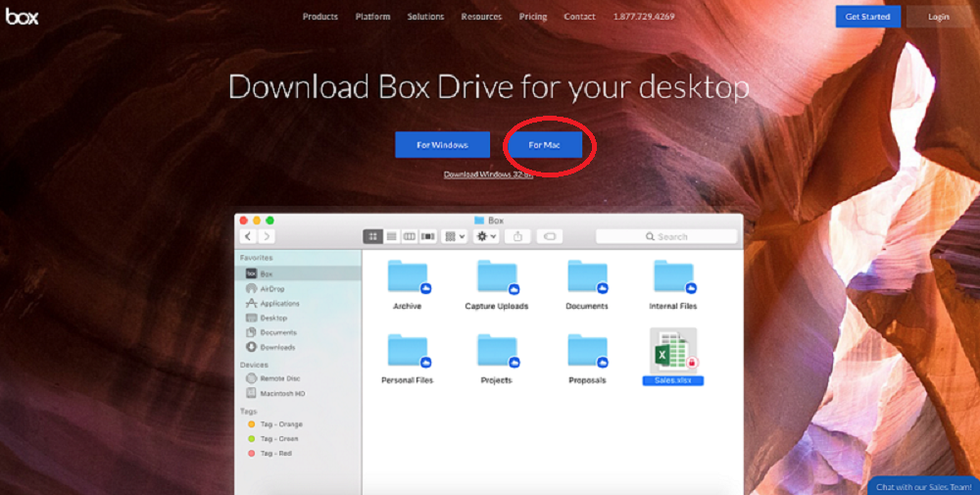Select the Internal Files folder icon
Screen dimensions: 980x495
[674, 276]
